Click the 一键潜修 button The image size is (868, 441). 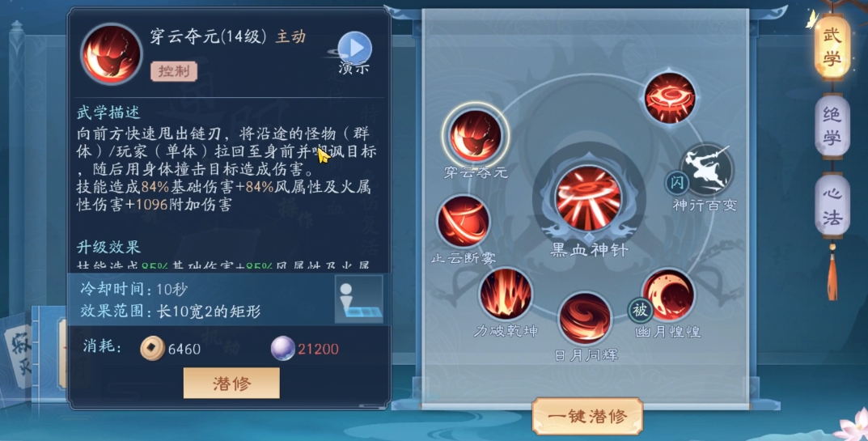[587, 416]
